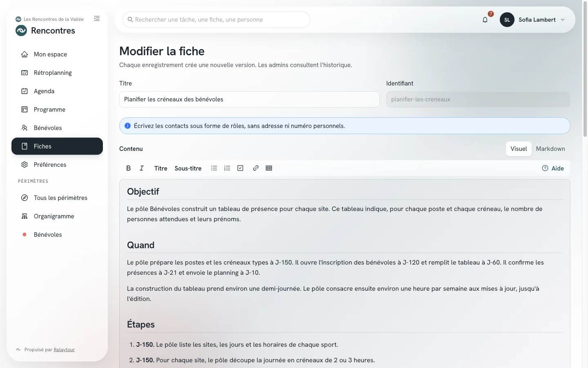Apply Sous-titre heading style
This screenshot has width=588, height=368.
188,168
